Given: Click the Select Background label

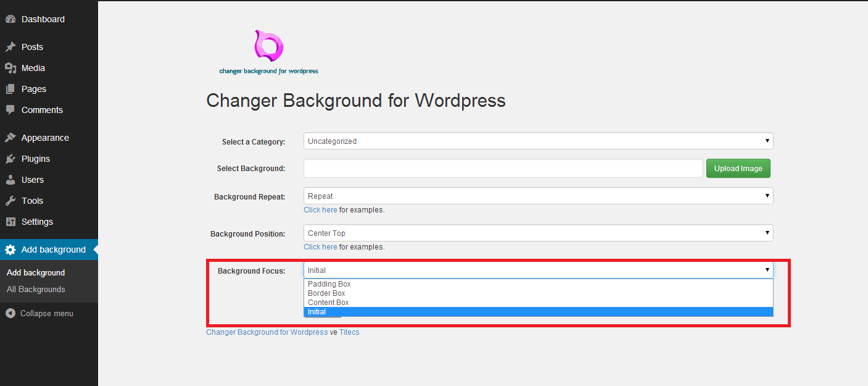Looking at the screenshot, I should (251, 168).
